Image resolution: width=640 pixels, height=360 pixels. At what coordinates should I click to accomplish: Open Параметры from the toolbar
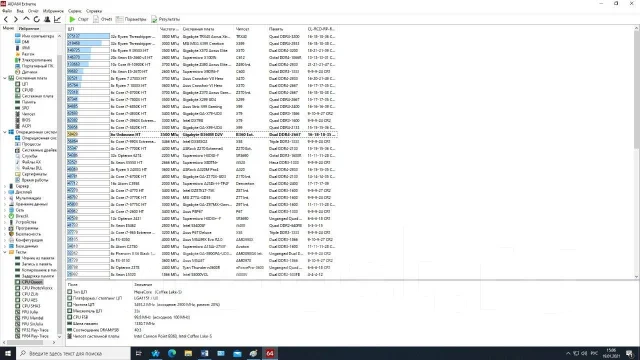(x=131, y=19)
